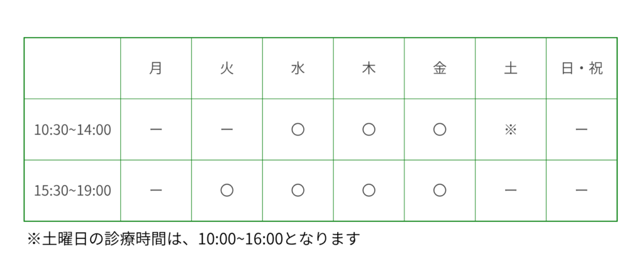The image size is (644, 268).
Task: Select the 水 circle in the 15:30~19:00 row
Action: 298,190
